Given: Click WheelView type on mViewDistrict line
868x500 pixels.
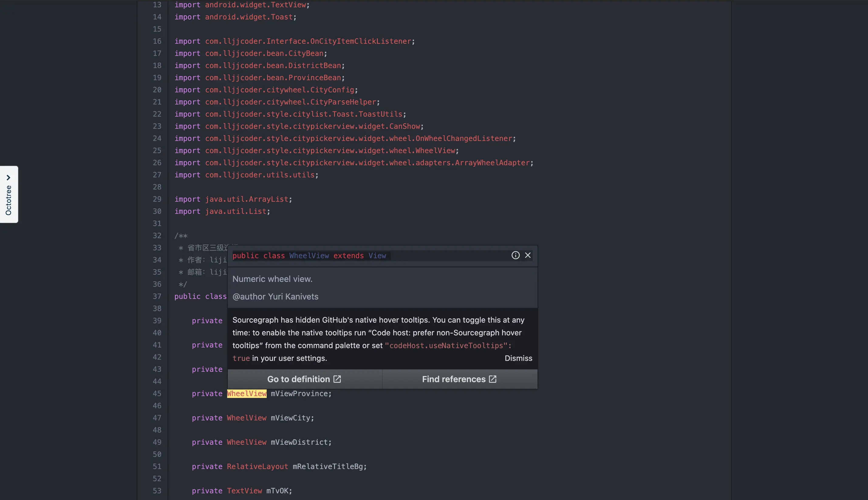Looking at the screenshot, I should [x=247, y=442].
